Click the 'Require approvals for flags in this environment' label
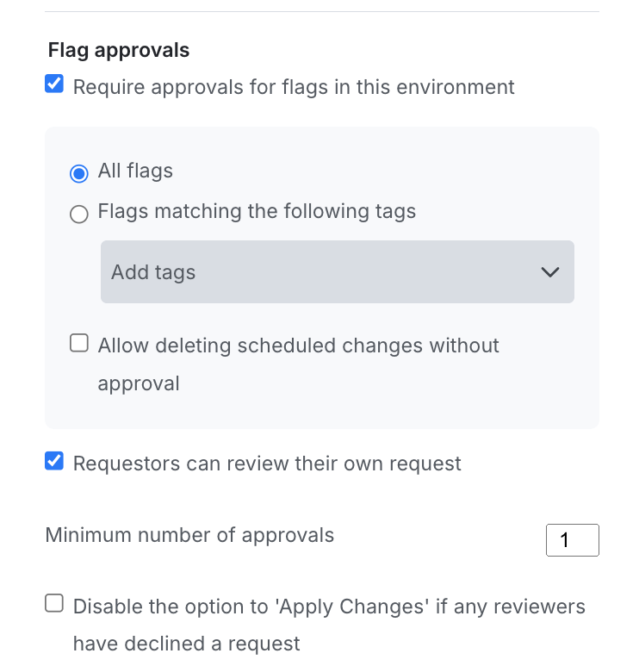Viewport: 639px width, 672px height. pyautogui.click(x=294, y=87)
